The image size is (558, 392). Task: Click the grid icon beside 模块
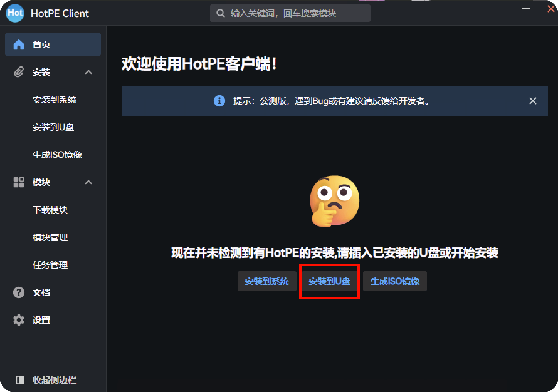click(19, 182)
